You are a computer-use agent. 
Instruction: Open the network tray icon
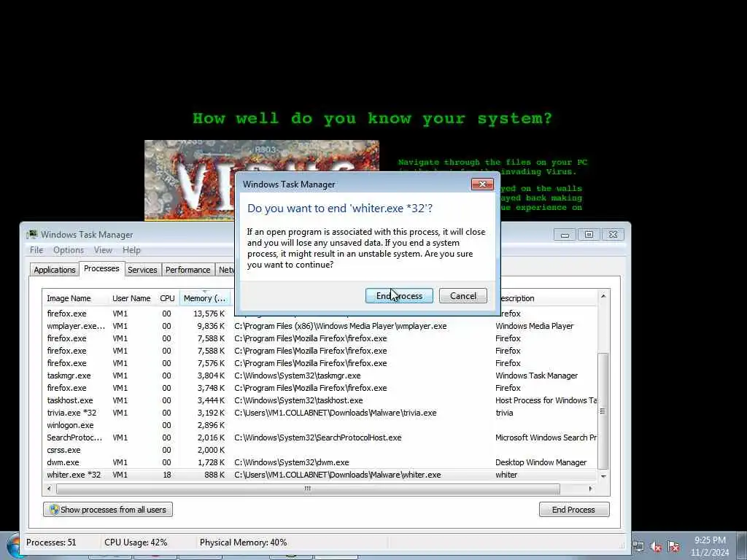638,546
